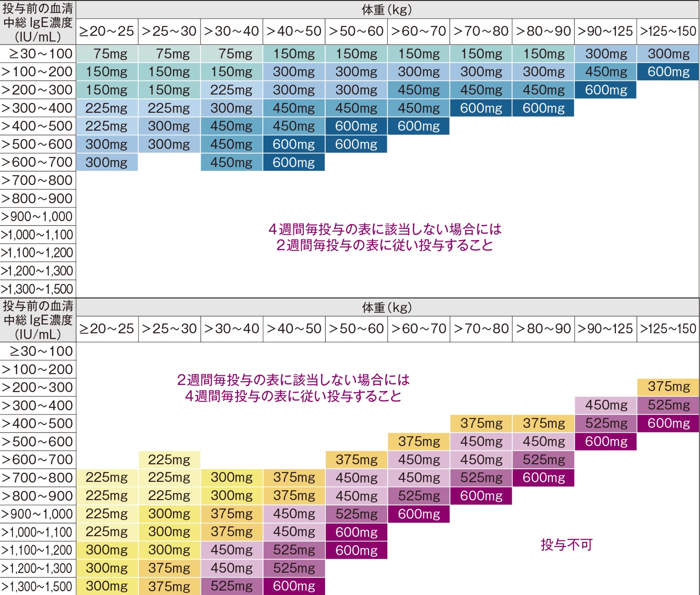This screenshot has height=595, width=700.
Task: Click 375mg in lower table row >600~700
Action: pyautogui.click(x=356, y=460)
